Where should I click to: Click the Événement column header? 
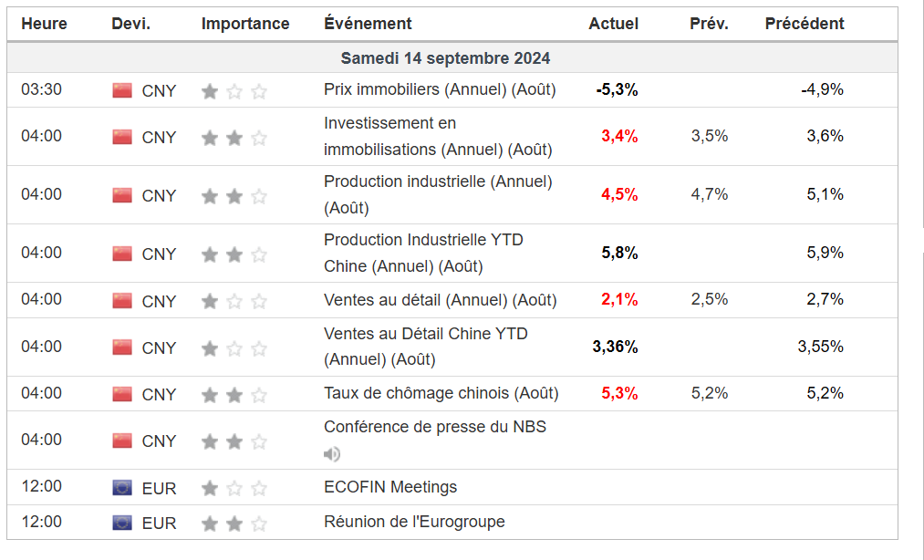click(368, 24)
